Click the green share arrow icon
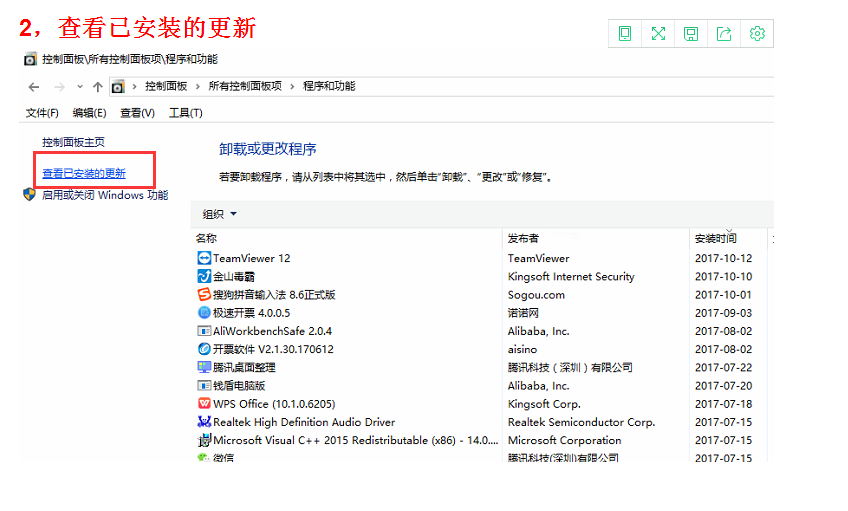Screen dimensions: 848x511 [724, 34]
